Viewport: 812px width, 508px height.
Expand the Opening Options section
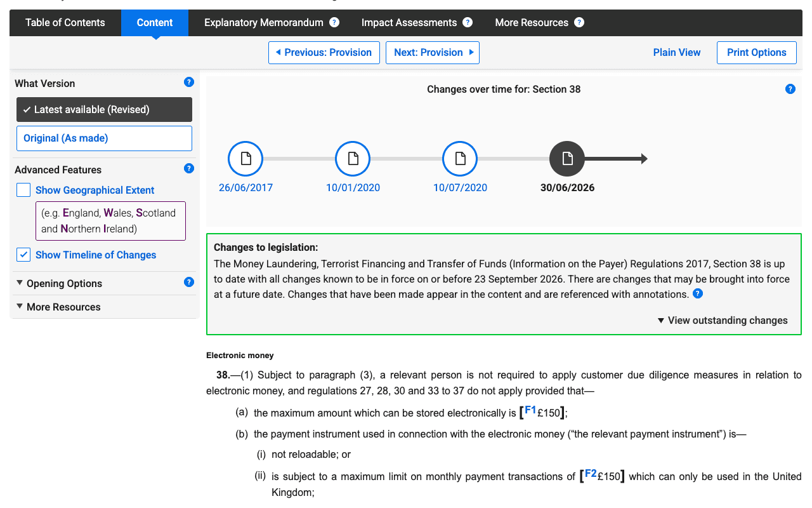click(58, 283)
